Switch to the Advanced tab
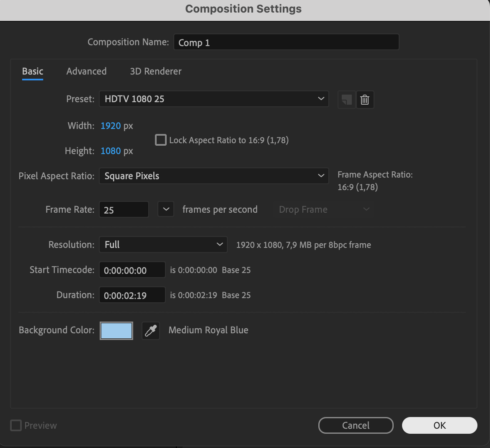The width and height of the screenshot is (490, 448). point(86,71)
